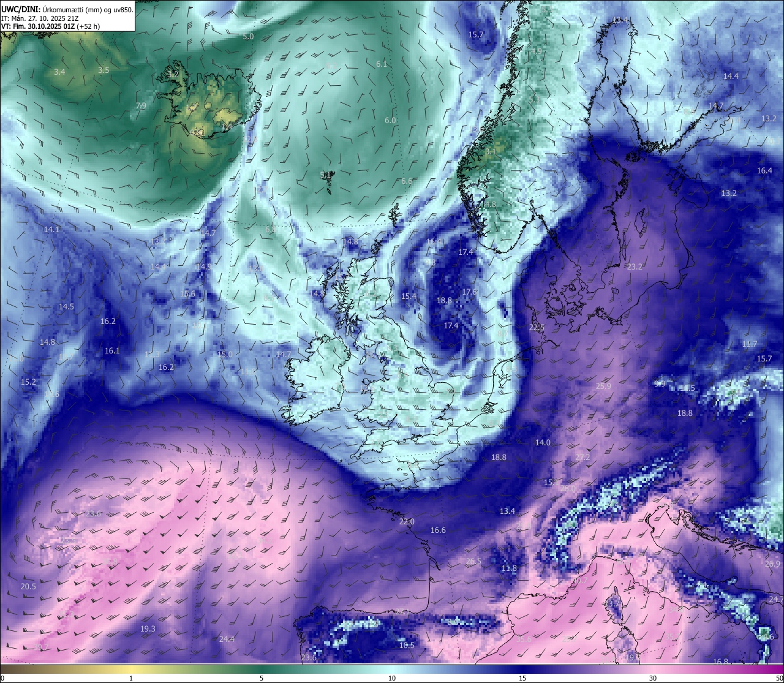Click the map value '26.5'
The image size is (784, 683).
(x=473, y=562)
